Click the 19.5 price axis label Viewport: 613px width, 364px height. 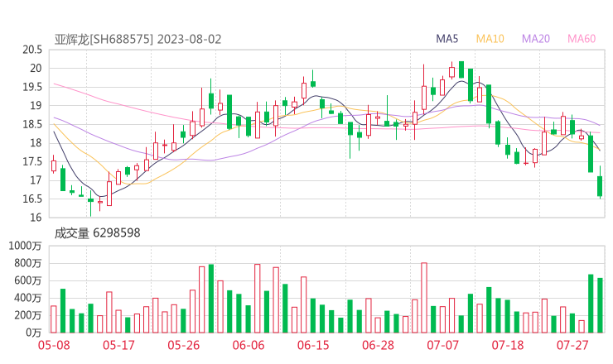(x=32, y=87)
